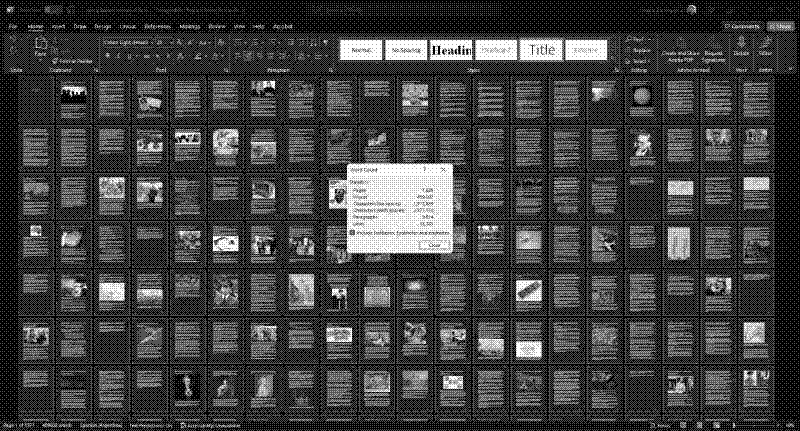800x431 pixels.
Task: Click the bullets list icon
Action: 238,43
